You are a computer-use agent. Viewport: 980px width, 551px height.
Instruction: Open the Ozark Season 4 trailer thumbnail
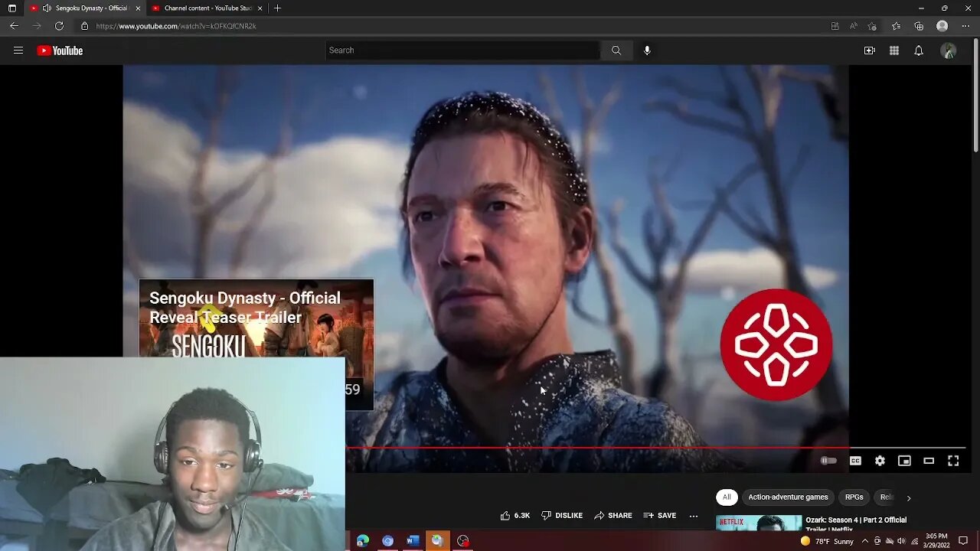point(759,523)
